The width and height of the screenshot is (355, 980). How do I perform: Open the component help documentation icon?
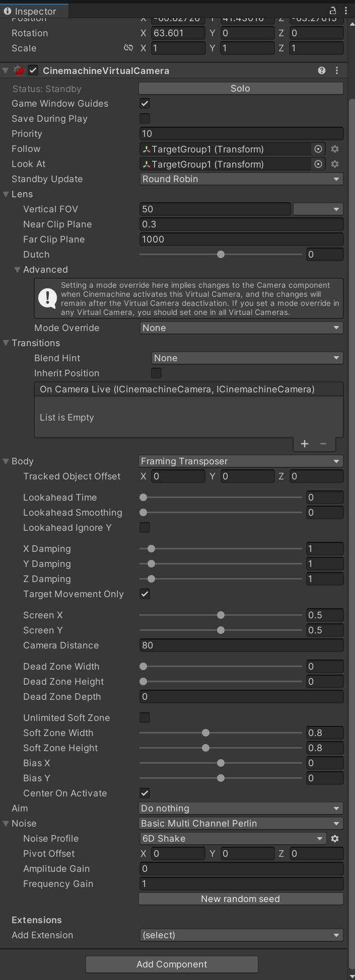[x=322, y=70]
